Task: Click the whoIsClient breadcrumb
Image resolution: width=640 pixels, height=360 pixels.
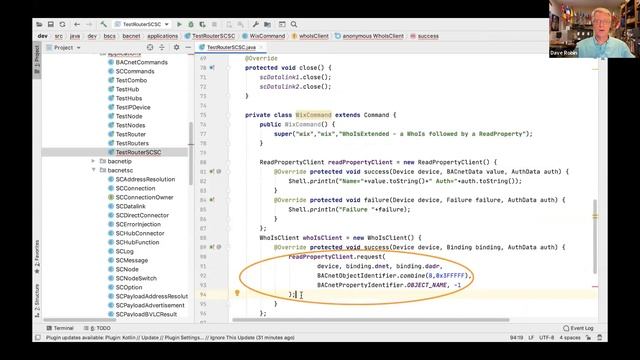Action: (x=310, y=36)
